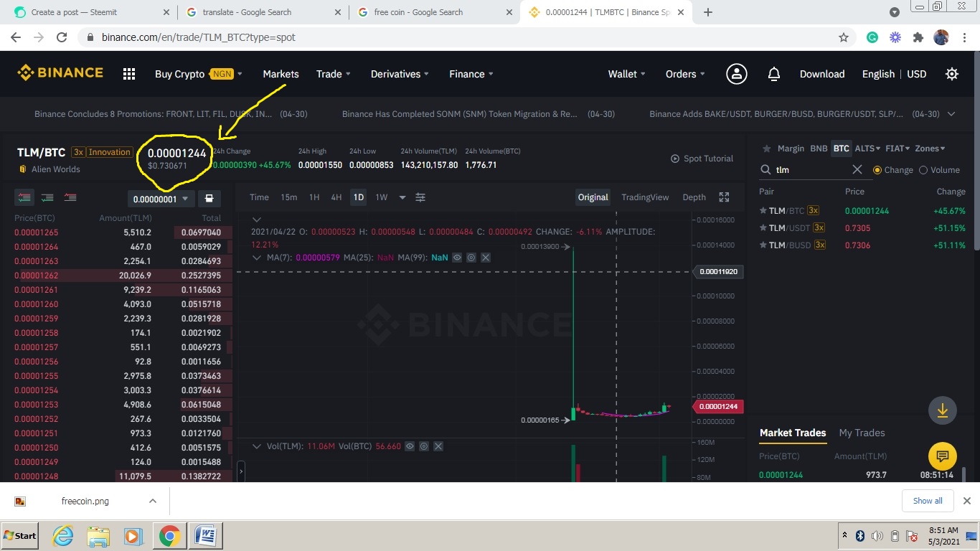Show sell orders only view icon
Screen dimensions: 980x551
pos(70,198)
